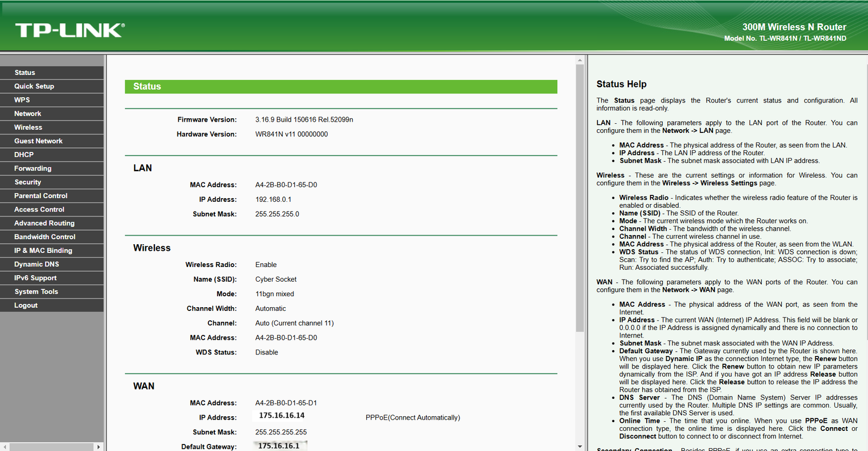This screenshot has width=868, height=451.
Task: Open System Tools menu
Action: (52, 292)
